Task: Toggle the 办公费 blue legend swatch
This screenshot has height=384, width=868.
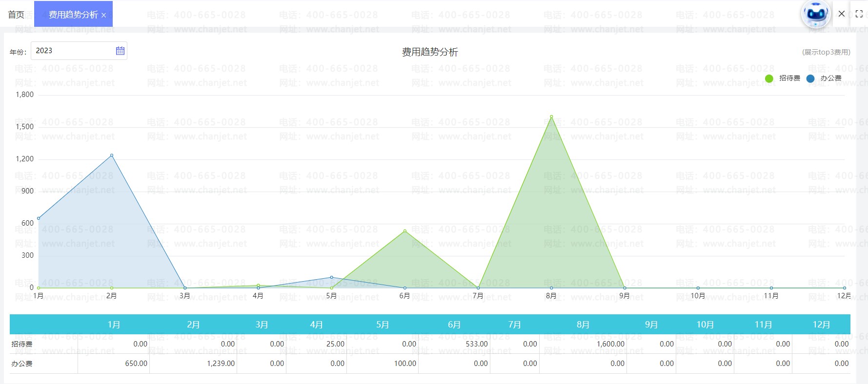Action: point(810,78)
